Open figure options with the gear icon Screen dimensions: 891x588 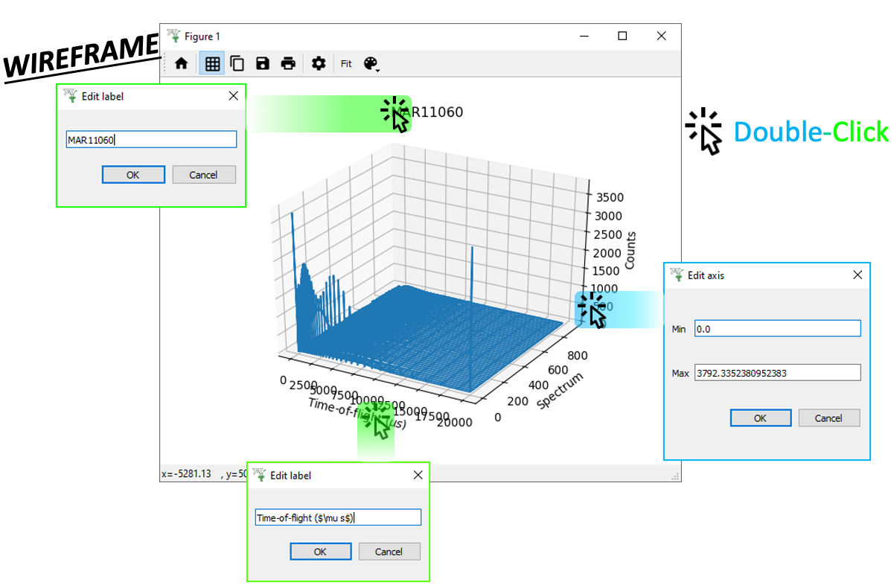tap(319, 64)
